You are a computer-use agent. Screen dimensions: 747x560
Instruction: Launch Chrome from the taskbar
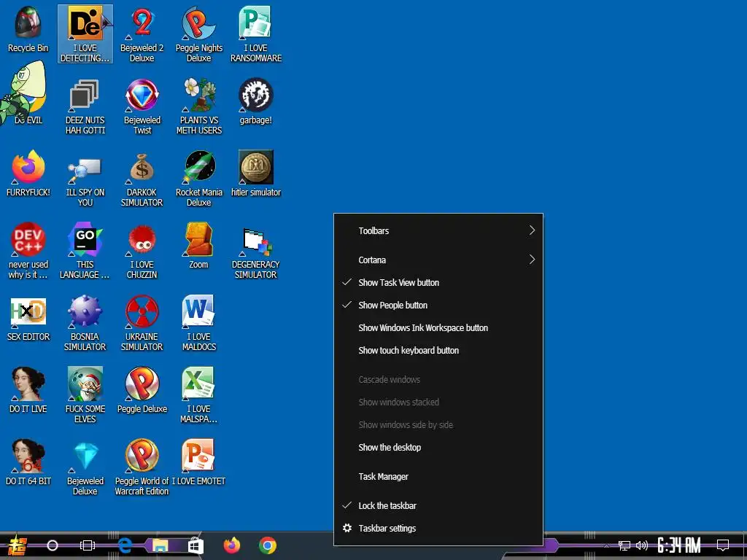pos(267,545)
